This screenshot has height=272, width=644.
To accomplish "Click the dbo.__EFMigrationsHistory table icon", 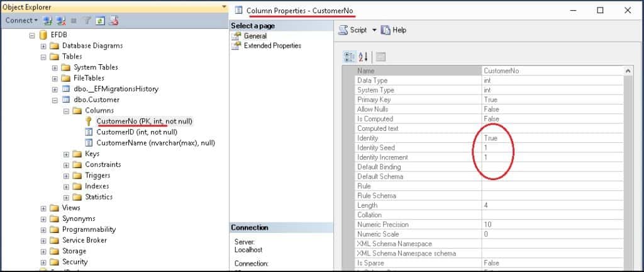I will [65, 89].
